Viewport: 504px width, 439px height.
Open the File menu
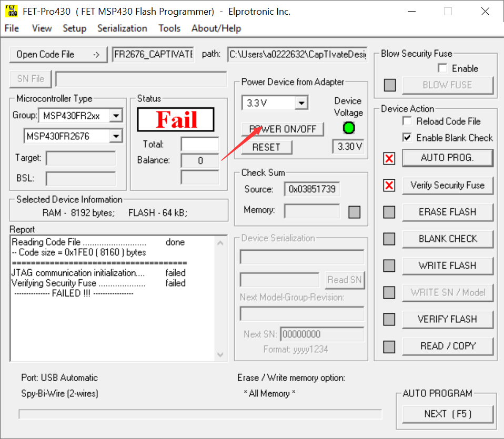pos(12,28)
